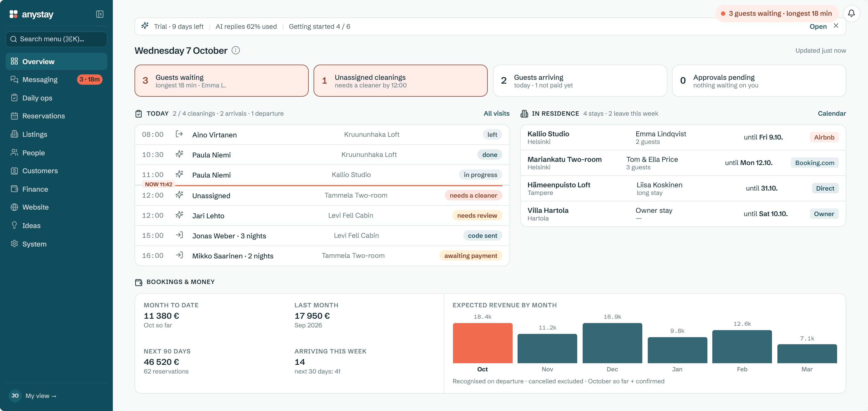
Task: Switch to My view
Action: (x=41, y=396)
